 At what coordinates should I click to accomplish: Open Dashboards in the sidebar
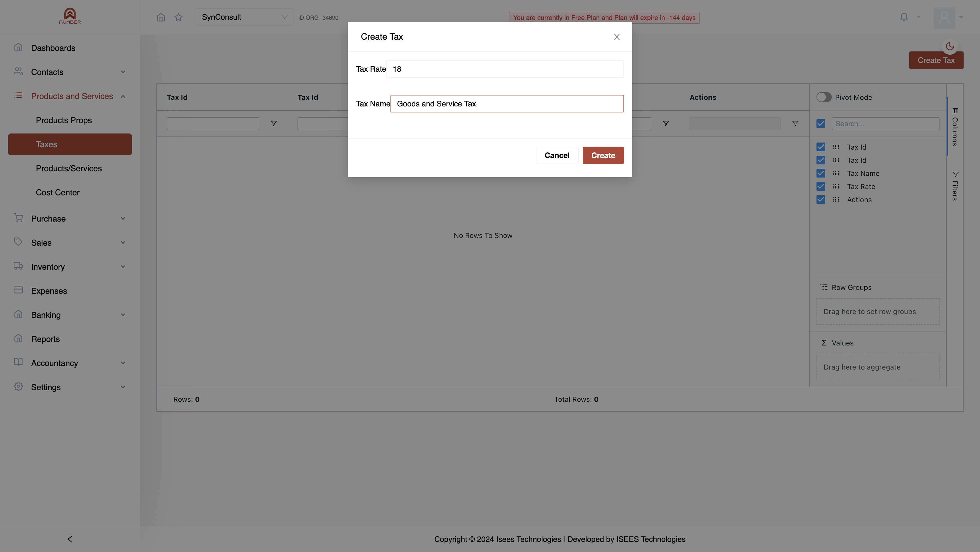click(x=70, y=48)
